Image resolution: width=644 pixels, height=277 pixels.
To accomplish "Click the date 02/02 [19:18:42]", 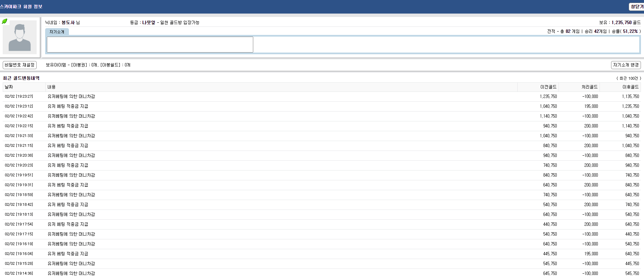I will point(19,204).
